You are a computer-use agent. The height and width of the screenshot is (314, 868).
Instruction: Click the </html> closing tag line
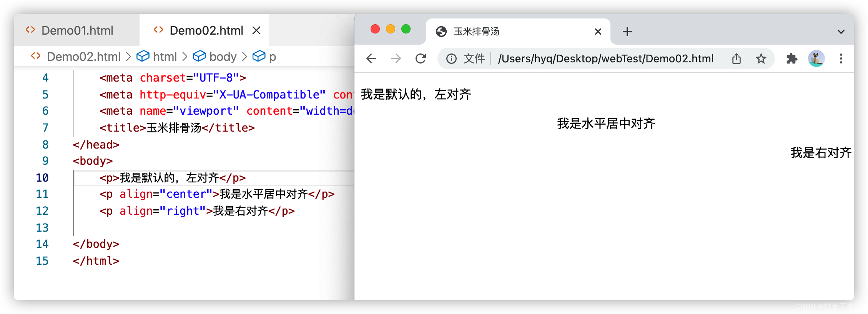pos(96,261)
